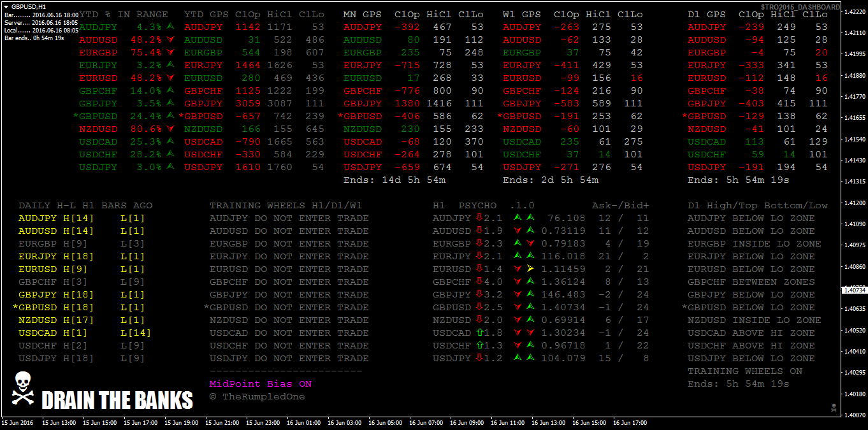This screenshot has width=868, height=430.
Task: Click the red down arrow beside GBPCHF 4.0
Action: (x=479, y=282)
